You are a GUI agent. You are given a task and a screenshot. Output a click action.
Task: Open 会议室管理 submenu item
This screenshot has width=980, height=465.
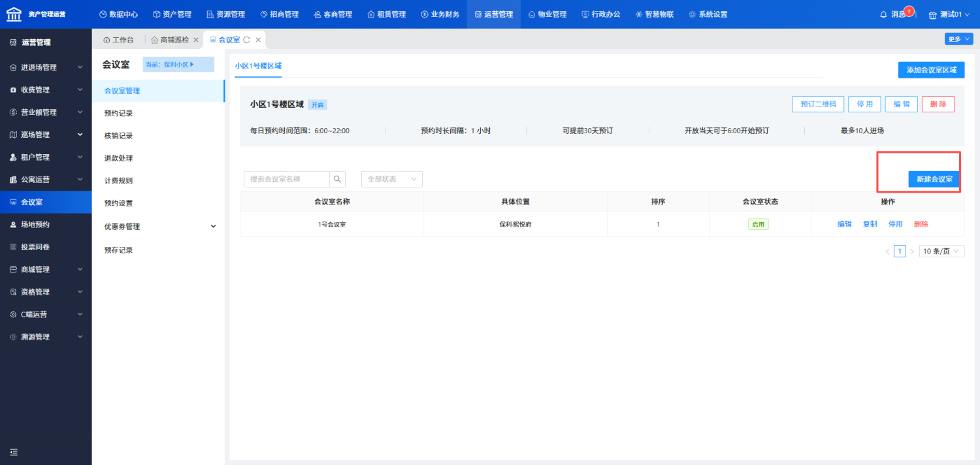tap(159, 91)
